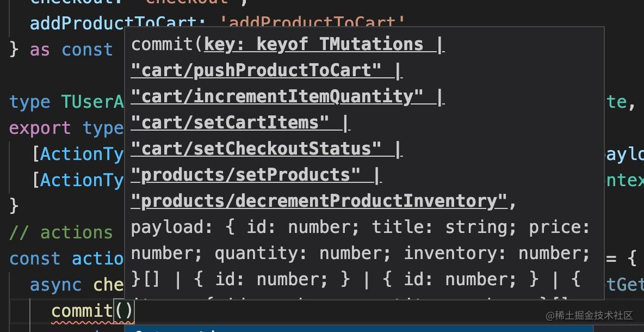Click the first [ActionTy computed key line
The image size is (644, 332).
[x=78, y=155]
